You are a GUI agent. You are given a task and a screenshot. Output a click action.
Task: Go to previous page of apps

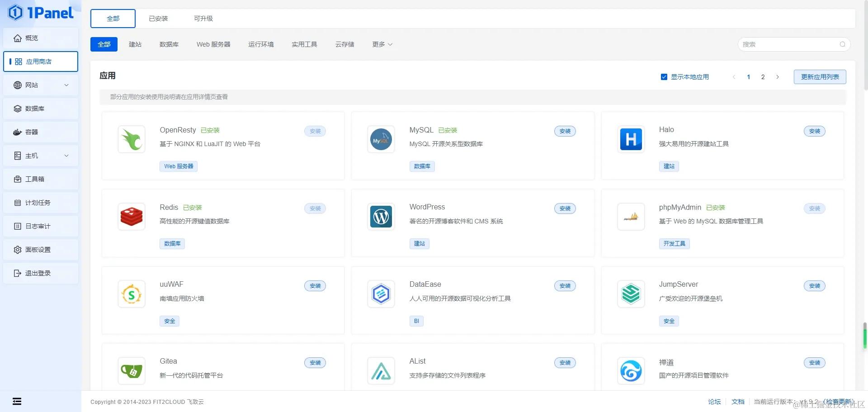734,77
